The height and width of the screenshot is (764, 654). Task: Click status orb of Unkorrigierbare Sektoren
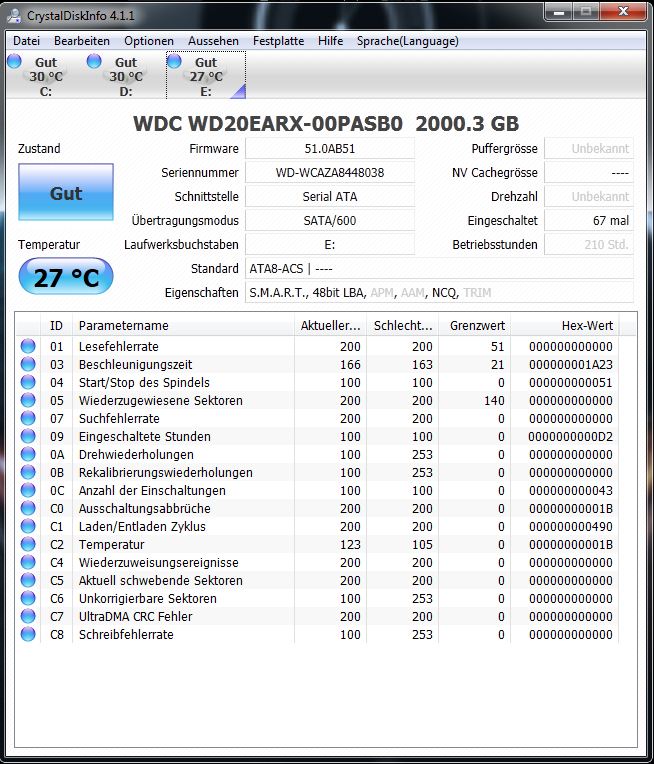[28, 598]
